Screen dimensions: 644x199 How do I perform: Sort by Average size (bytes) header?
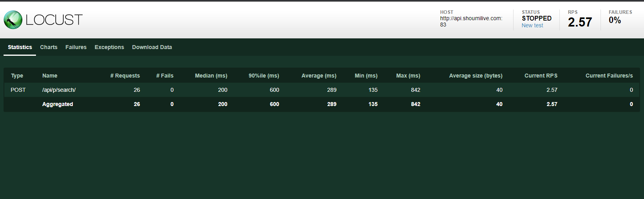[476, 76]
